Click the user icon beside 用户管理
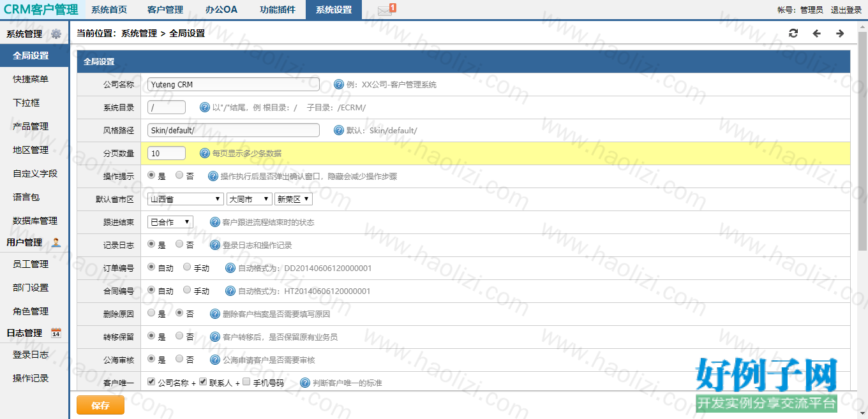 point(56,242)
